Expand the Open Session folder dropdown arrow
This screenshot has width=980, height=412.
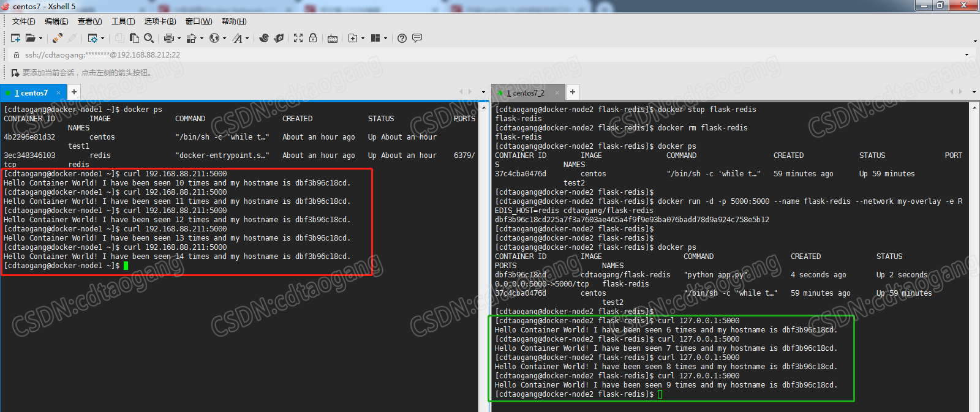click(x=40, y=38)
